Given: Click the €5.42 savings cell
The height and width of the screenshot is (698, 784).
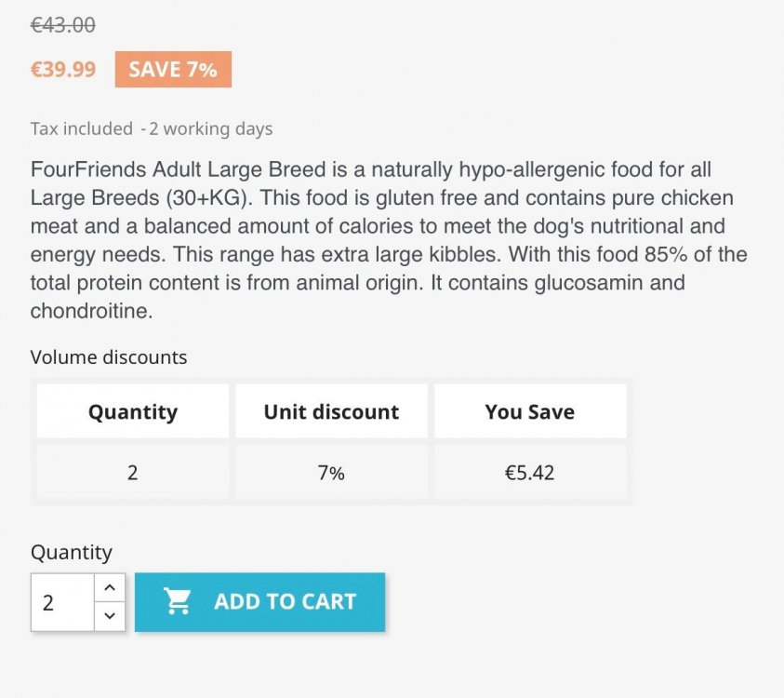Looking at the screenshot, I should pos(529,473).
